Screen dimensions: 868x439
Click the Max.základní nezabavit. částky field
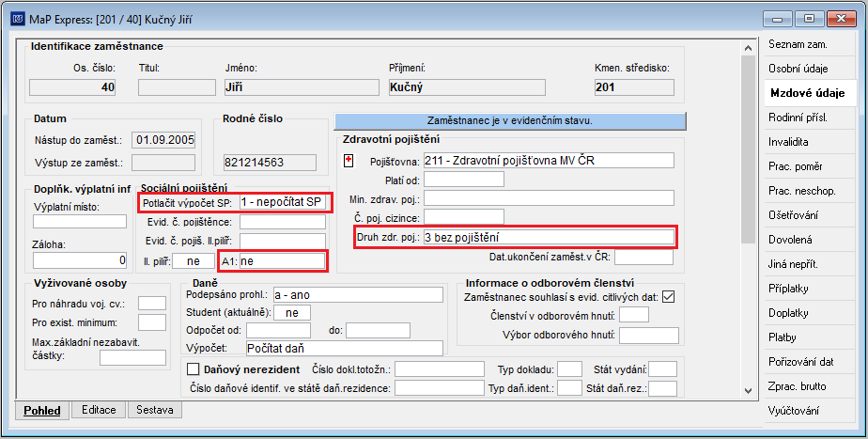(x=132, y=357)
